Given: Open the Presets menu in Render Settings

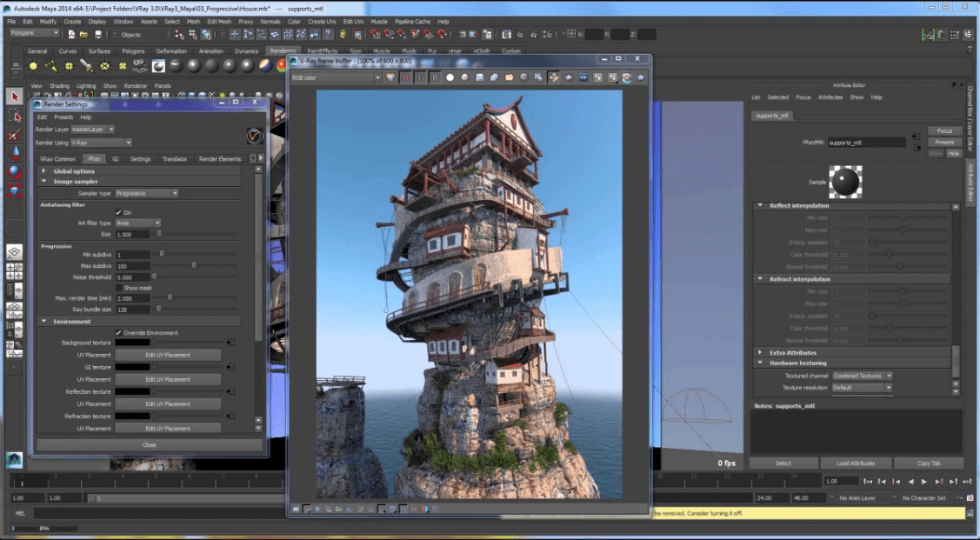Looking at the screenshot, I should click(63, 117).
